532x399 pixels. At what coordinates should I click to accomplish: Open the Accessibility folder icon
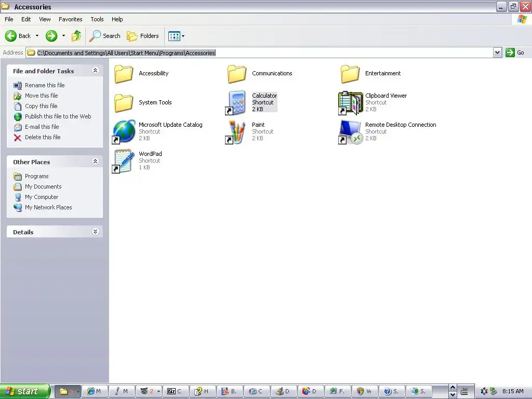tap(124, 74)
